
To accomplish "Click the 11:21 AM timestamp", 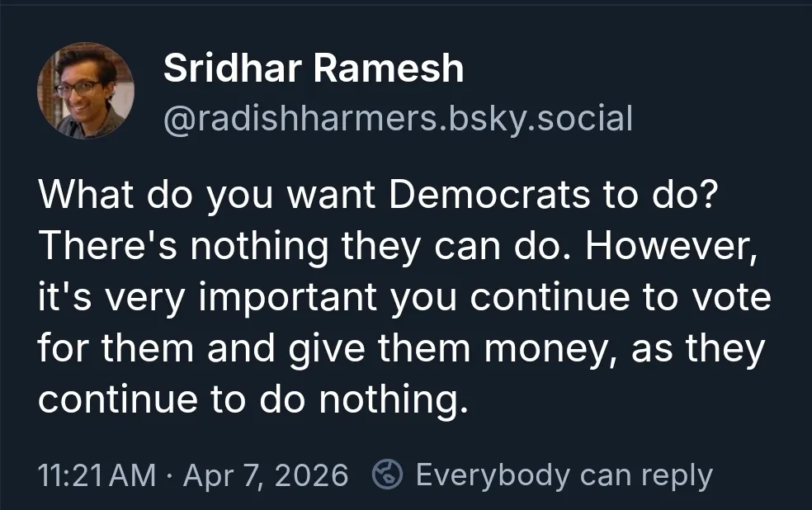I will click(x=97, y=475).
